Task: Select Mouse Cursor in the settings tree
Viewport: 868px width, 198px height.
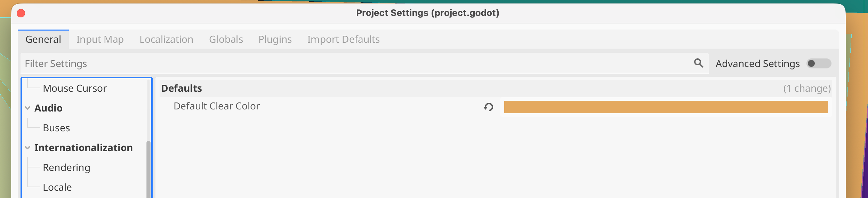Action: [74, 89]
